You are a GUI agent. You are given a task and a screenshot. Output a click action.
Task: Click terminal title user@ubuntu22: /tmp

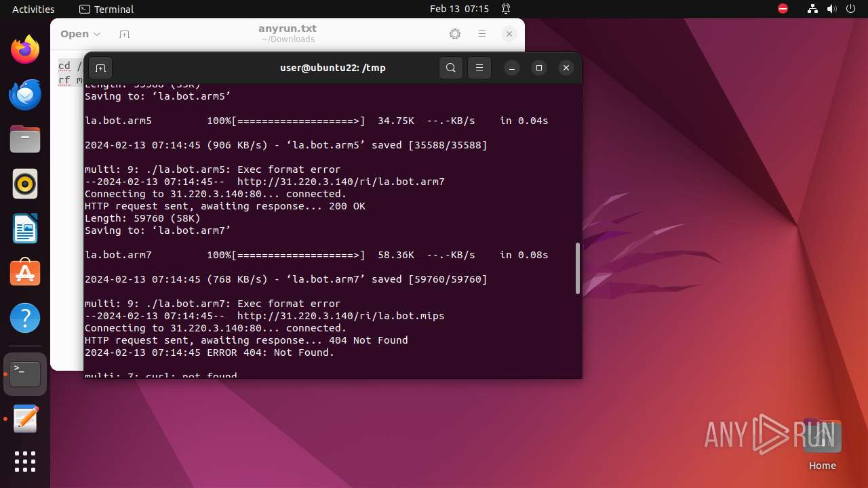point(333,68)
